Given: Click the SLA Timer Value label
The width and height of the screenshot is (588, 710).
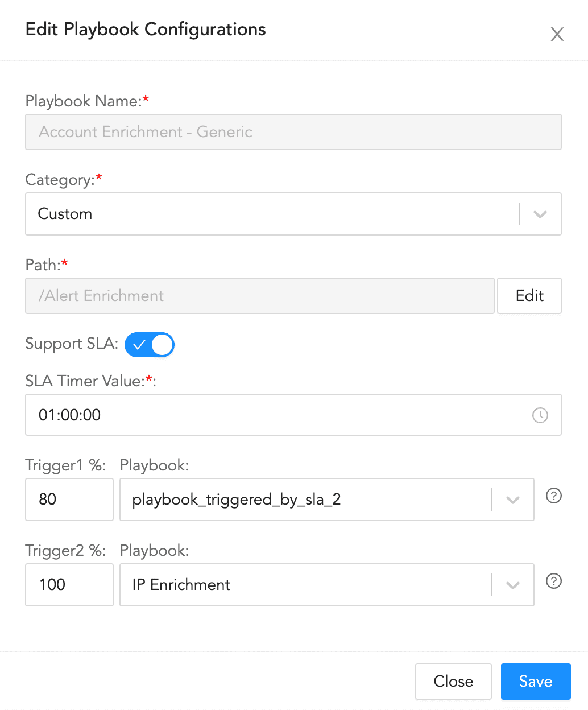Looking at the screenshot, I should pyautogui.click(x=85, y=381).
